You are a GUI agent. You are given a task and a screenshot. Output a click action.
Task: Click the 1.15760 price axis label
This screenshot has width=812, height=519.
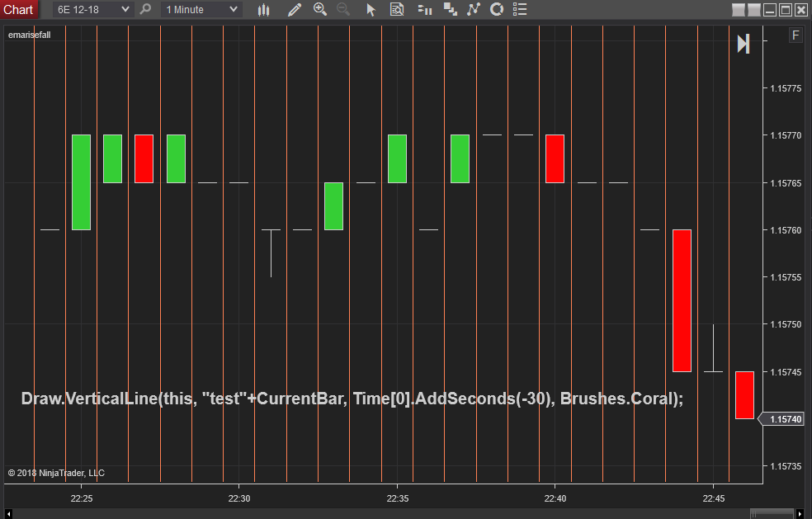tap(786, 230)
